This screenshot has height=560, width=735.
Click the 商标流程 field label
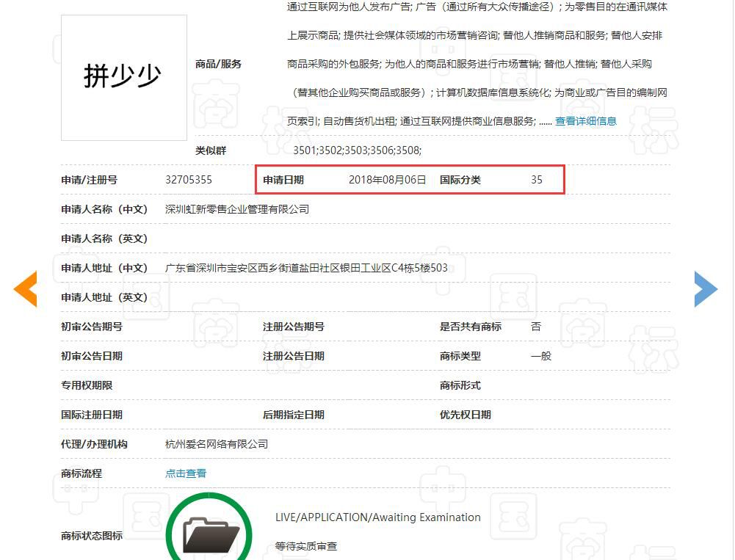pos(82,473)
